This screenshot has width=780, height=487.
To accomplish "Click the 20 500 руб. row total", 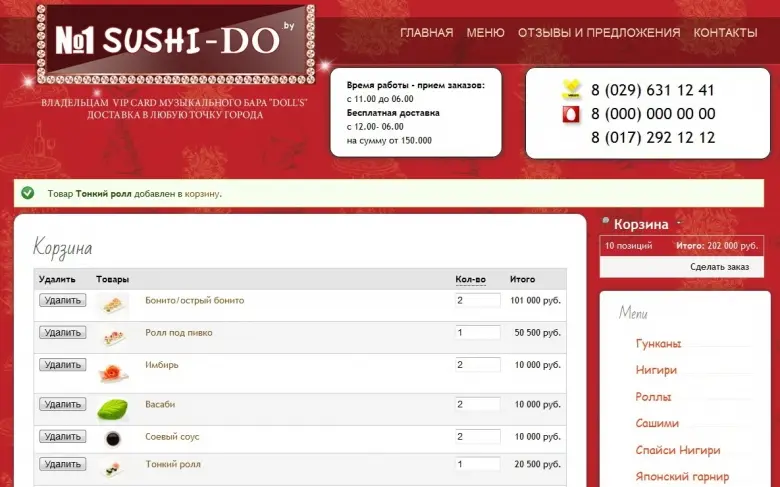I will (537, 464).
